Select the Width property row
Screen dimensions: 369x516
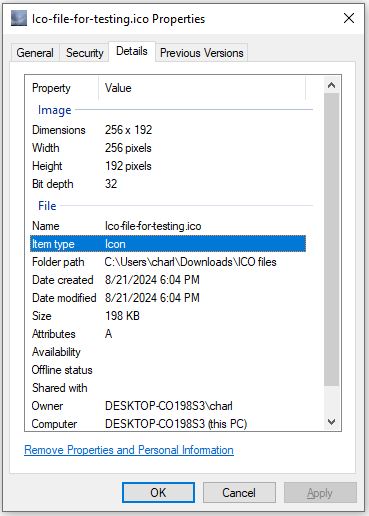(168, 148)
